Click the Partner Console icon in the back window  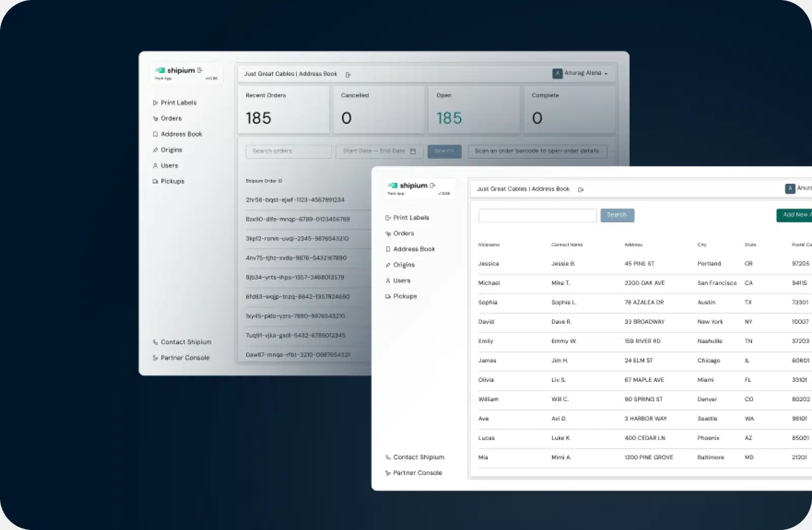(x=155, y=358)
